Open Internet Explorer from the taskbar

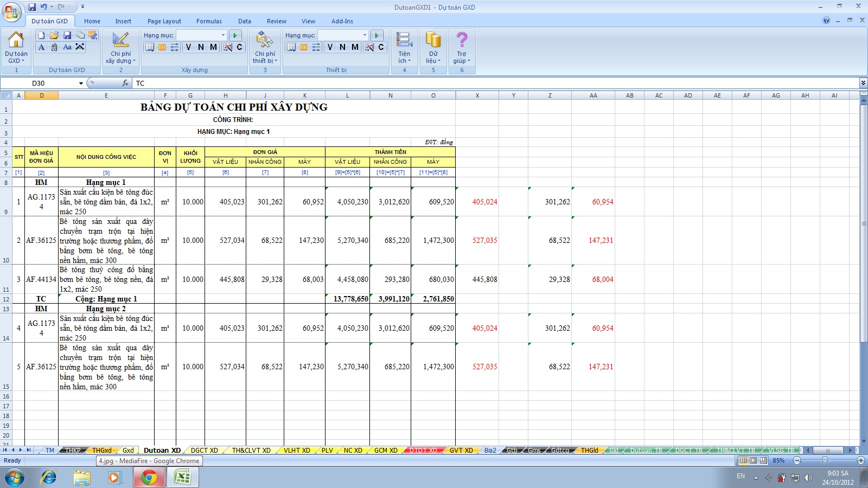(49, 477)
